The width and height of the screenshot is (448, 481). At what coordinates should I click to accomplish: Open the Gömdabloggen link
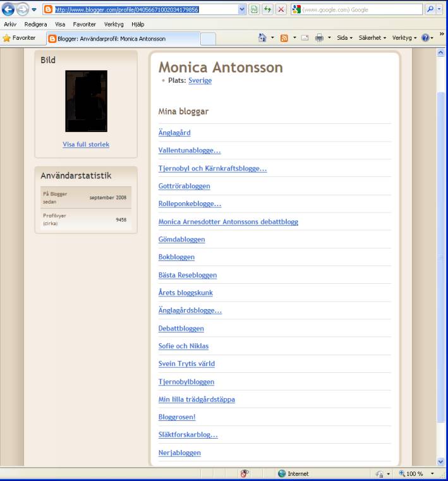pyautogui.click(x=181, y=240)
